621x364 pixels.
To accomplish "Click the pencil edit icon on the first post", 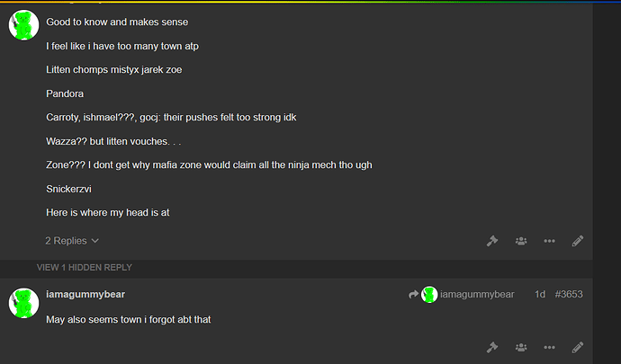I will [x=578, y=241].
